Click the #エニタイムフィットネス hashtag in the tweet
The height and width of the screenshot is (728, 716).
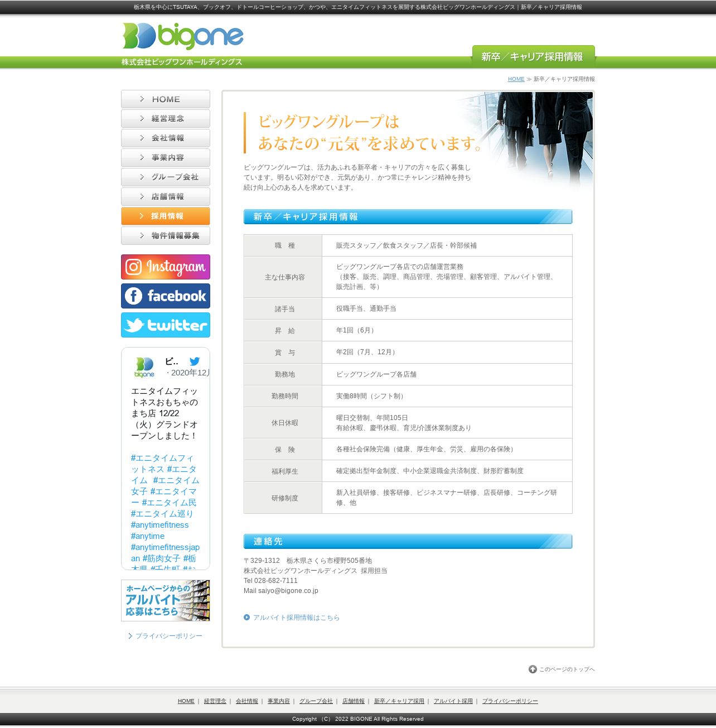(x=162, y=464)
